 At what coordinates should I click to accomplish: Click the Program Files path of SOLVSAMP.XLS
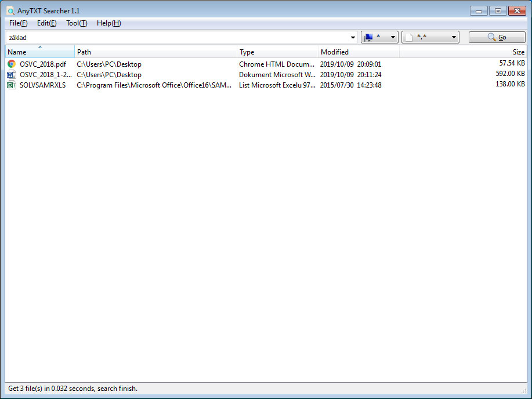(154, 85)
